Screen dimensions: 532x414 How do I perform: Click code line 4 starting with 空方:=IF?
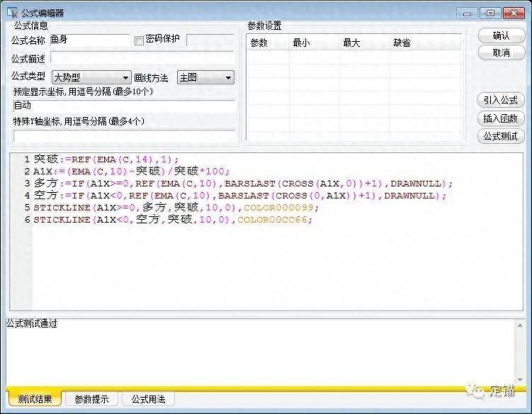point(240,196)
